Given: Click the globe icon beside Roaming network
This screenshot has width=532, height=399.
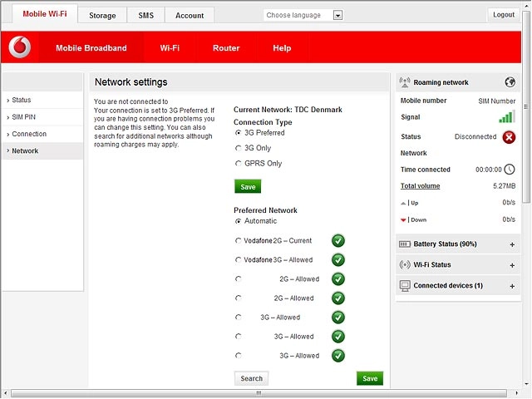Looking at the screenshot, I should [x=510, y=82].
